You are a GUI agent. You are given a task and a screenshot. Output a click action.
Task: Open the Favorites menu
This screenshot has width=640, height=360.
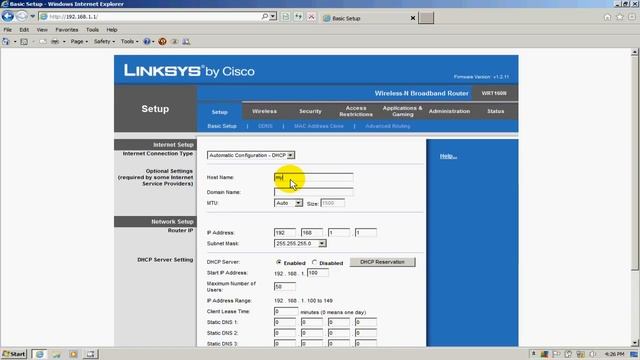tap(67, 30)
